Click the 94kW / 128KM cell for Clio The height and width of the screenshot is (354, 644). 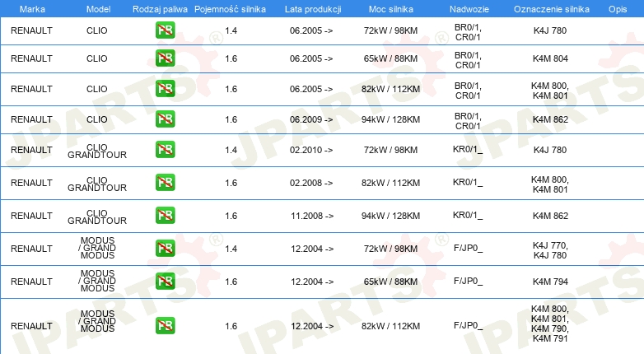click(390, 119)
